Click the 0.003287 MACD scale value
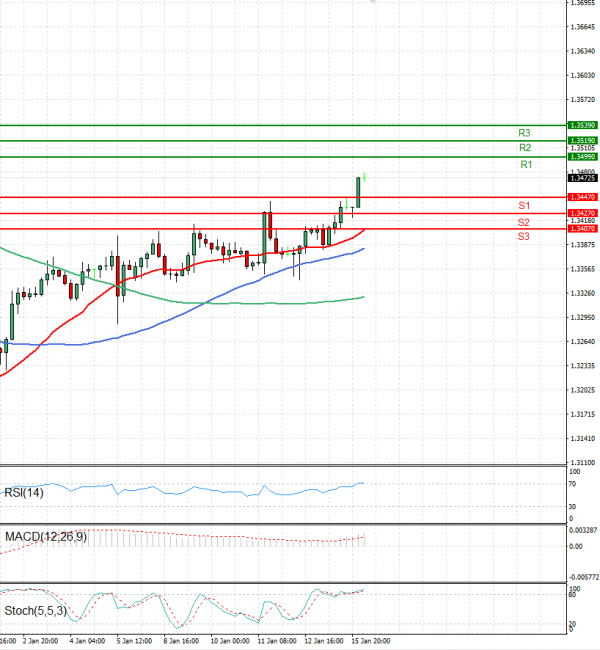Screen dimensions: 600x650 pos(583,530)
